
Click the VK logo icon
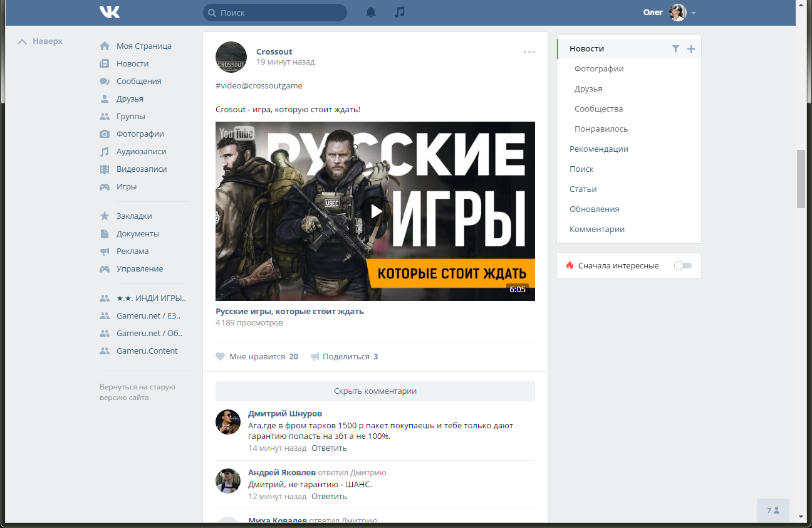point(110,12)
